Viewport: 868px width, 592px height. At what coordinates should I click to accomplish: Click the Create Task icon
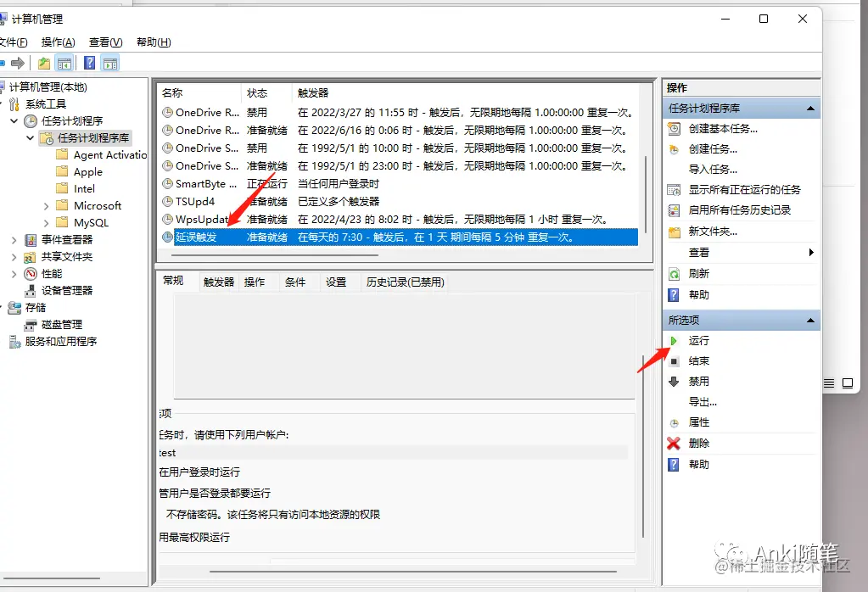coord(674,149)
